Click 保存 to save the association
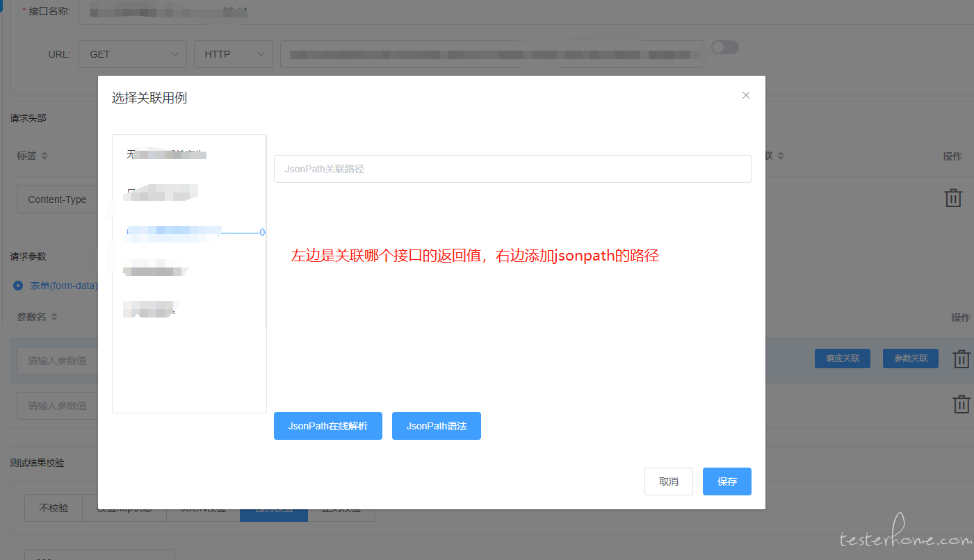This screenshot has width=974, height=560. [727, 481]
